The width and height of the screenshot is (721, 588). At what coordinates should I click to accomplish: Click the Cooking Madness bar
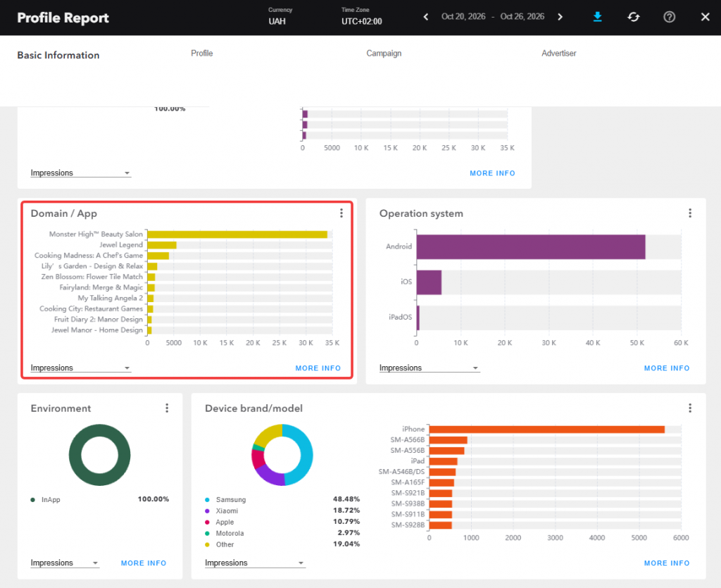pos(158,256)
